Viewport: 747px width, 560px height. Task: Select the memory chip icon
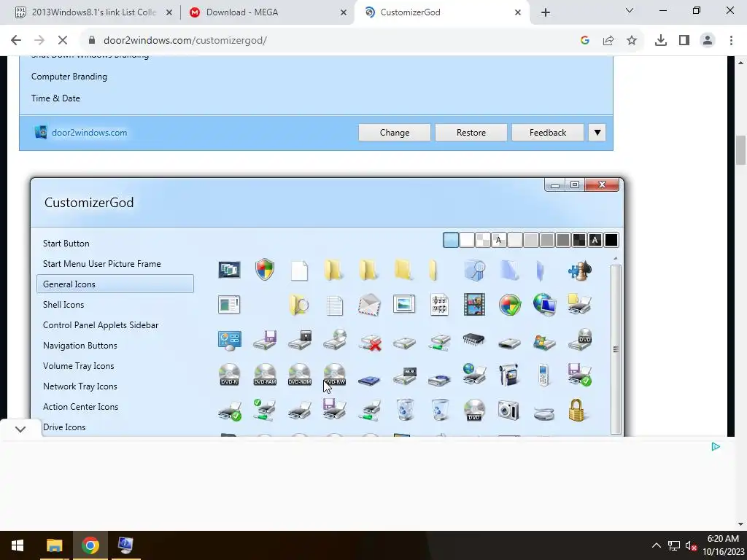(473, 339)
